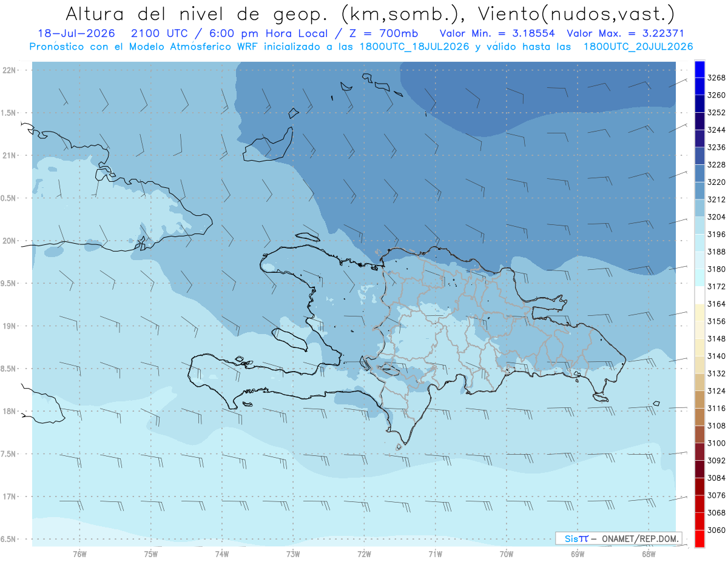The height and width of the screenshot is (562, 728).
Task: Click the '1.5N' latitude label
Action: click(x=8, y=113)
